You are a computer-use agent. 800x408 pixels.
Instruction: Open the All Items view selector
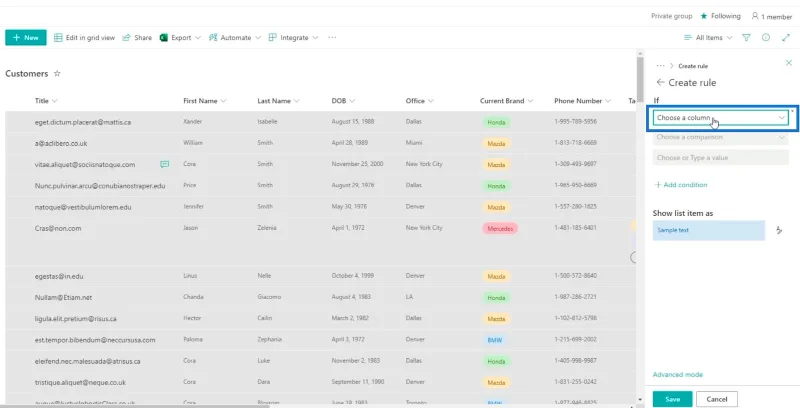point(708,38)
